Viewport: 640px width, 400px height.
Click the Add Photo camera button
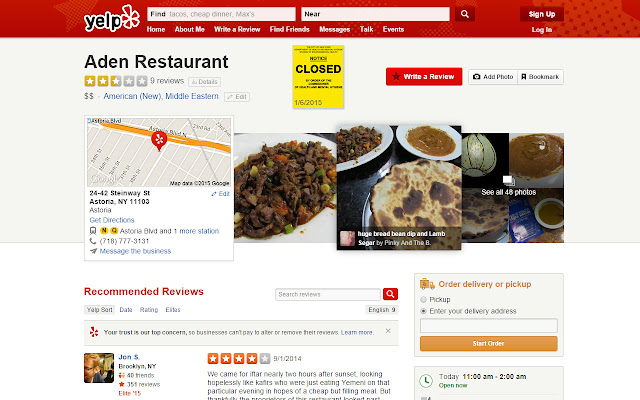click(x=493, y=77)
